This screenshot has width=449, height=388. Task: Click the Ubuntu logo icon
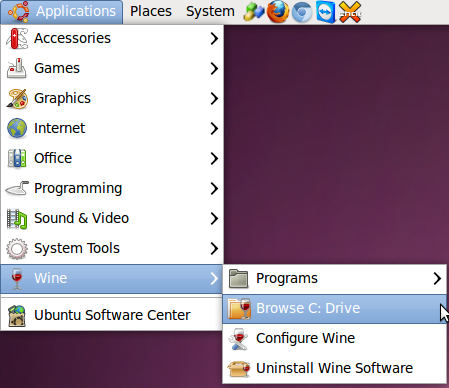pyautogui.click(x=18, y=12)
